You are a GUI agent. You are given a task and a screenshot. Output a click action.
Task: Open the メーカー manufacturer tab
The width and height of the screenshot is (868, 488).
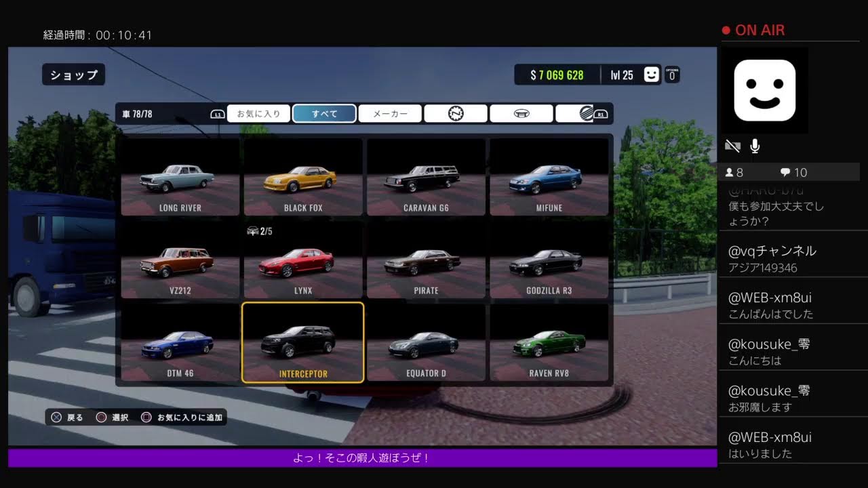click(x=390, y=113)
